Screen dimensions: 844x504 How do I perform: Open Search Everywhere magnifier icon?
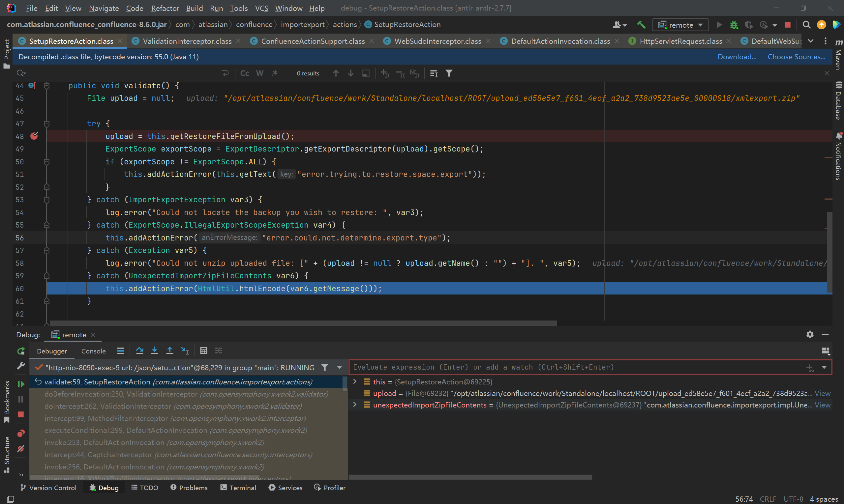pyautogui.click(x=806, y=25)
